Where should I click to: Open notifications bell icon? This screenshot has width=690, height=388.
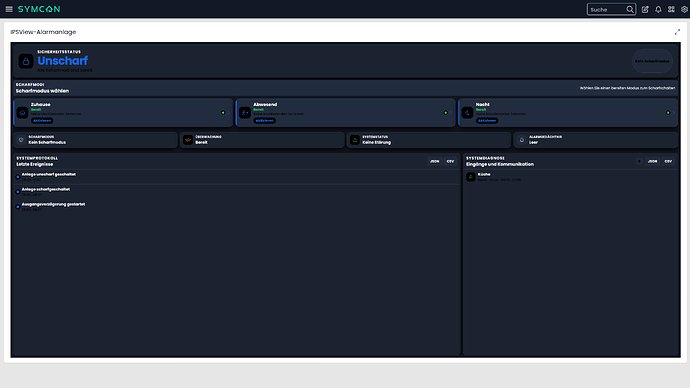pos(658,9)
